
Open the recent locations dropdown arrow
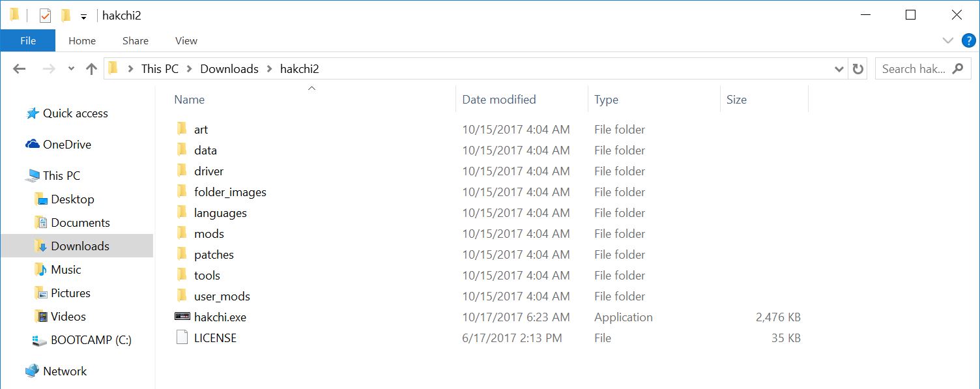[71, 68]
